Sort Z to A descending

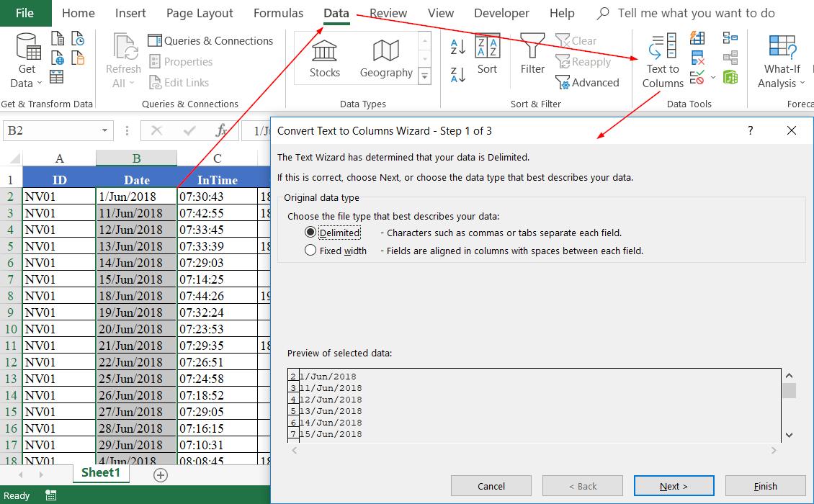[x=457, y=75]
